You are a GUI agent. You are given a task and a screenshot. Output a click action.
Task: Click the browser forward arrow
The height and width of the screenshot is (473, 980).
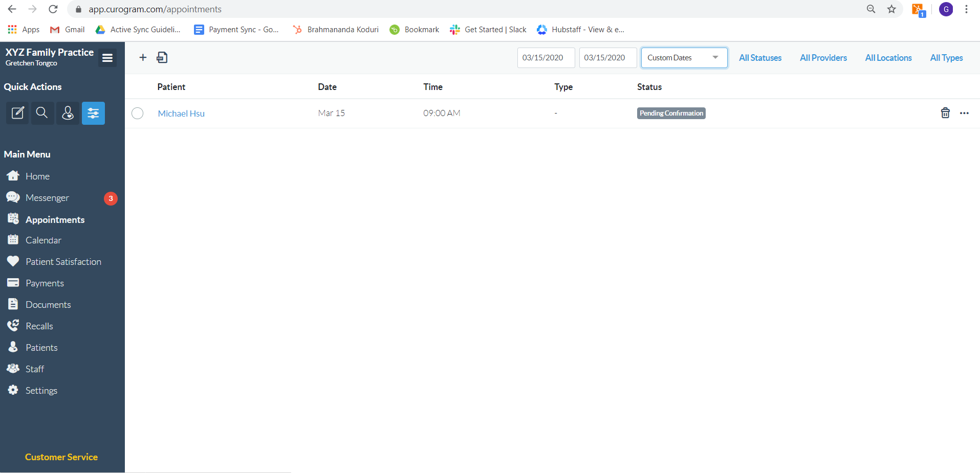click(x=32, y=9)
